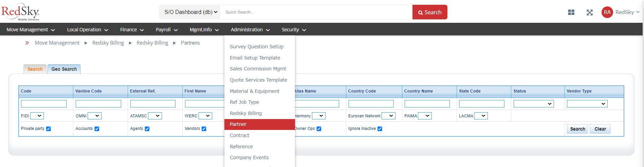The height and width of the screenshot is (167, 644).
Task: Open the Mgmt.Info menu
Action: (x=204, y=30)
